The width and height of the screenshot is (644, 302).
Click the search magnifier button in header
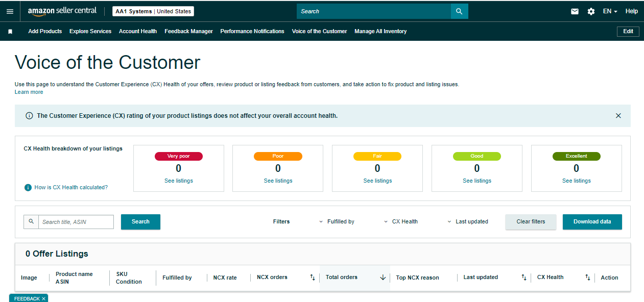click(459, 11)
